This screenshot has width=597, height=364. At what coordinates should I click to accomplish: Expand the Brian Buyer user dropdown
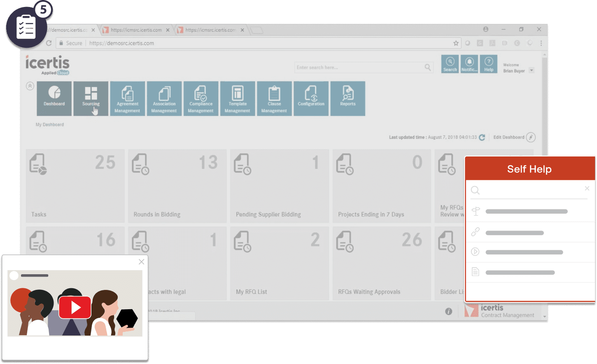532,70
